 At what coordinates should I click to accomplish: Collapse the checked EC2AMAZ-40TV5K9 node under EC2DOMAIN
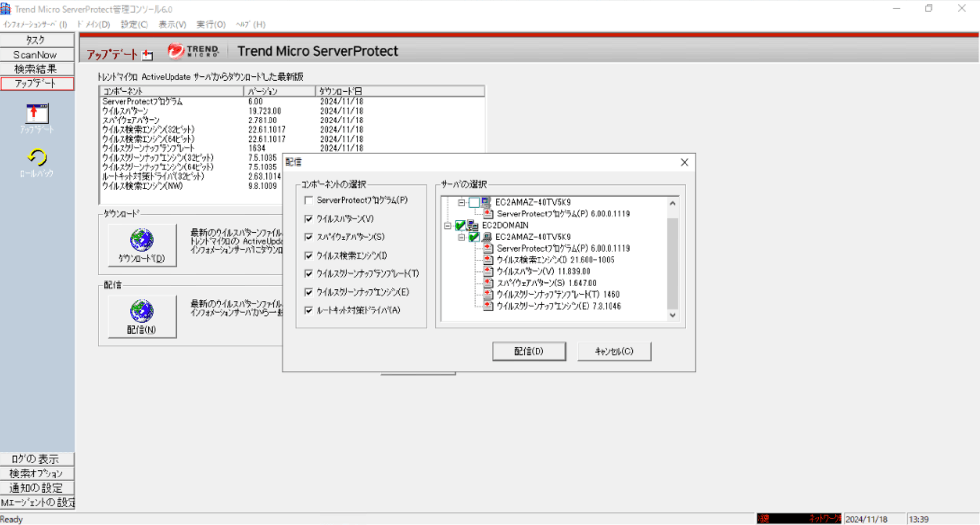click(x=461, y=238)
